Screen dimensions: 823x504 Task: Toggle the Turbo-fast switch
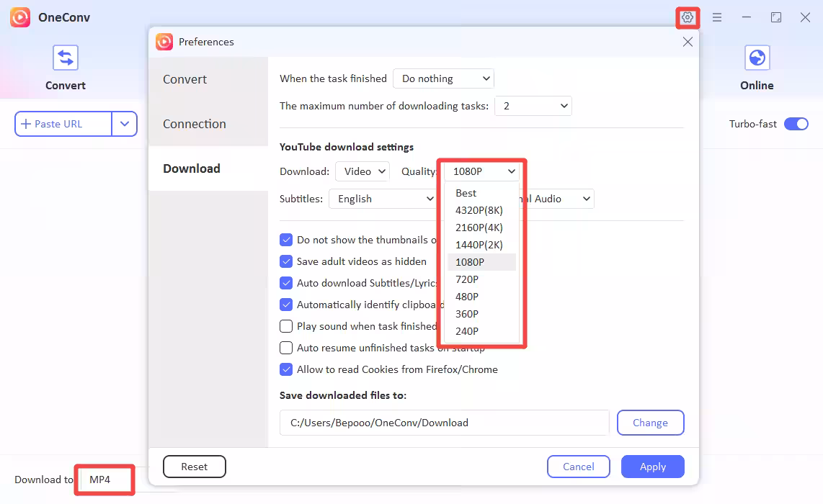click(796, 124)
